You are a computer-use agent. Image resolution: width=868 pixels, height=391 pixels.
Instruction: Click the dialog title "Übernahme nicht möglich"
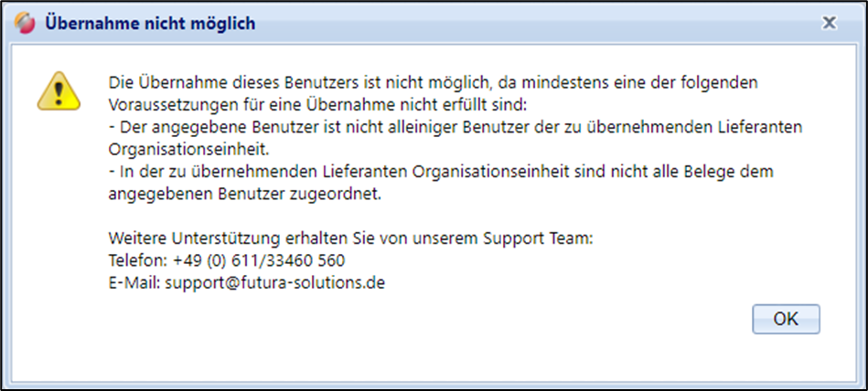[x=150, y=22]
